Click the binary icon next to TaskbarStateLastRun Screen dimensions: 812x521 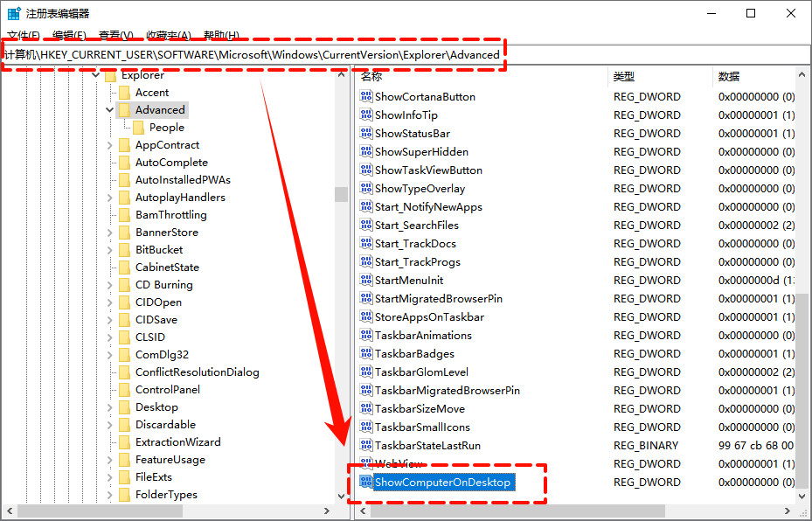pyautogui.click(x=366, y=446)
